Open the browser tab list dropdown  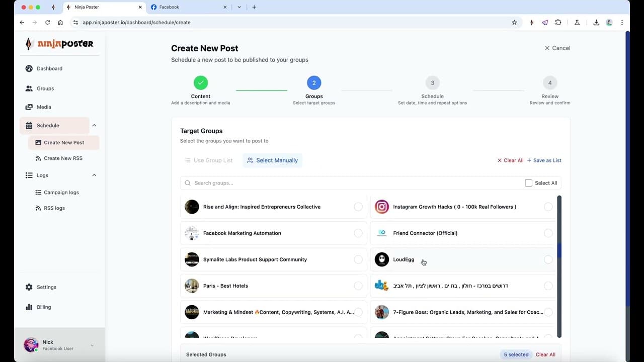pos(239,7)
